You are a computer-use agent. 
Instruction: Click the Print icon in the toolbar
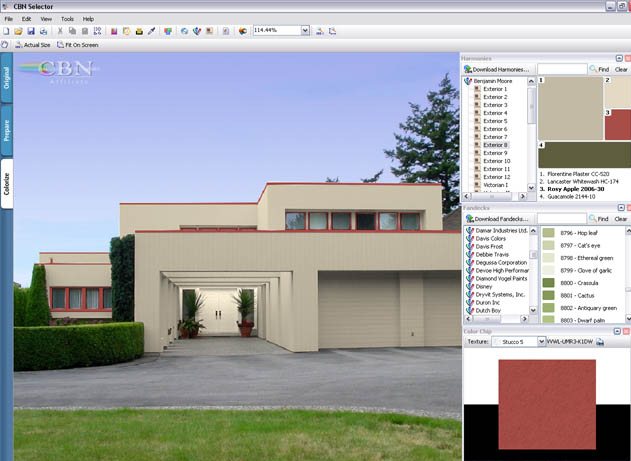click(x=43, y=31)
